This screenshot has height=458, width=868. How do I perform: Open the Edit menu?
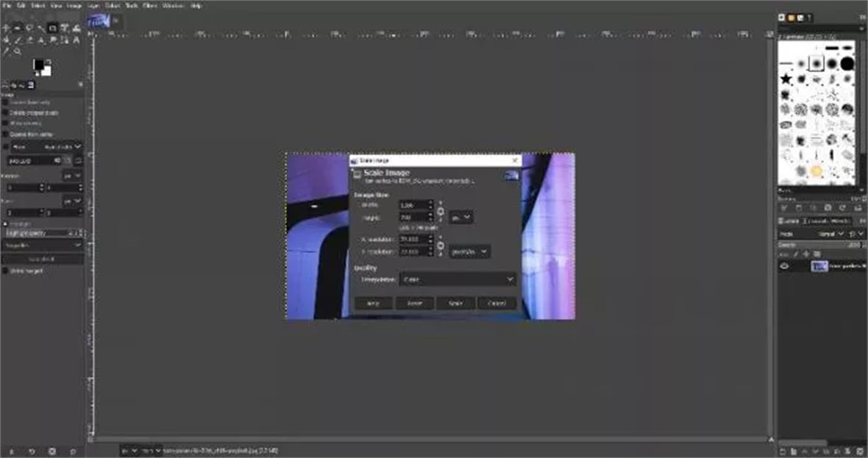pos(21,6)
